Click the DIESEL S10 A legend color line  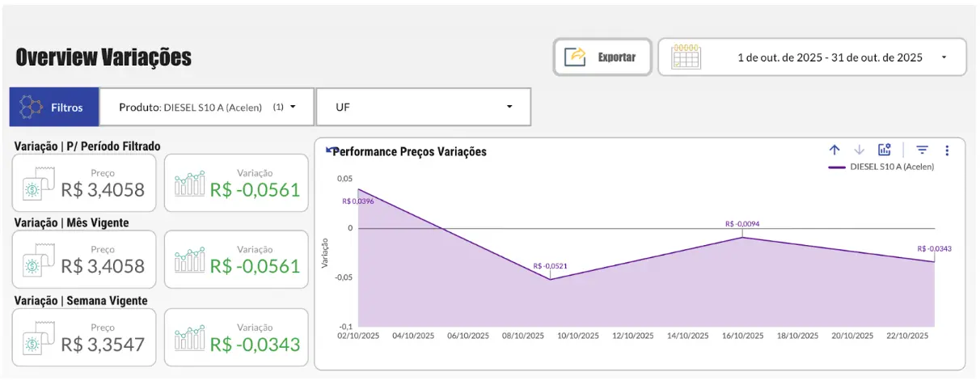point(836,167)
